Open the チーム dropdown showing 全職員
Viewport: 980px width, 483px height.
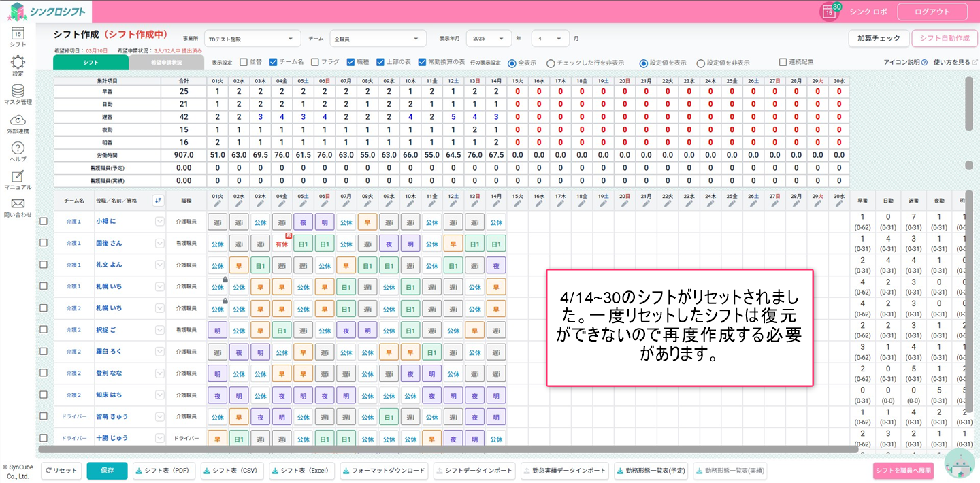tap(378, 39)
